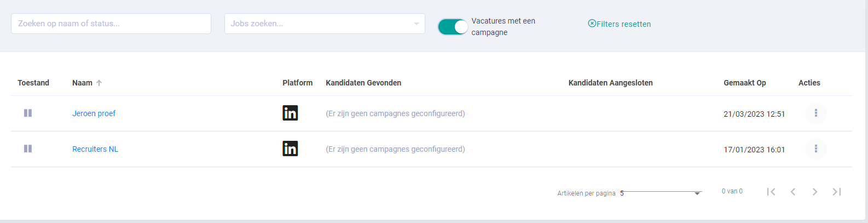Open the Artikelen per pagina dropdown
The image size is (868, 223).
661,193
